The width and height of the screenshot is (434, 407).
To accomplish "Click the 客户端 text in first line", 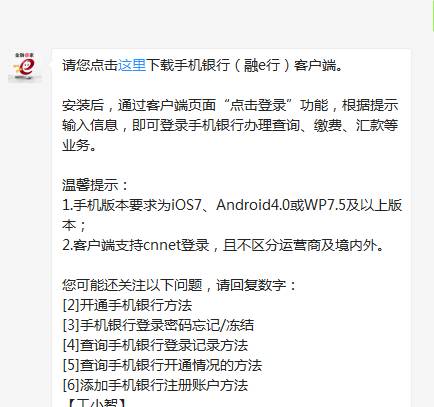I will (315, 65).
